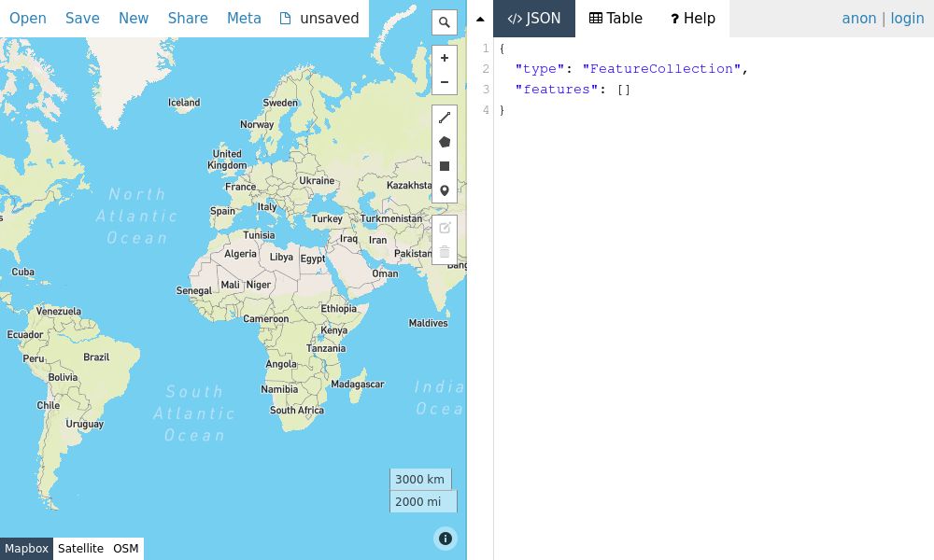Select the Mapbox basemap
Viewport: 934px width, 560px height.
[x=26, y=549]
